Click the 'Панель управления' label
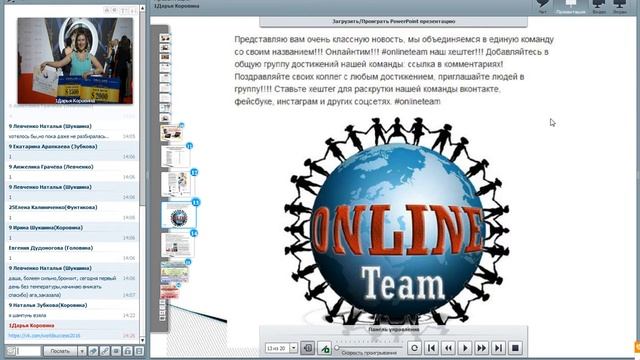The height and width of the screenshot is (360, 640). pos(393,329)
